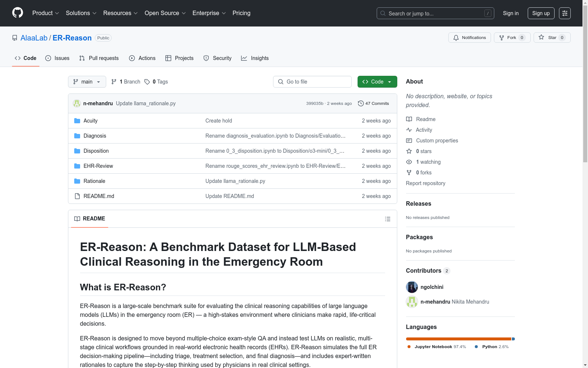Viewport: 588px width, 368px height.
Task: Select the README tab header
Action: tap(90, 219)
